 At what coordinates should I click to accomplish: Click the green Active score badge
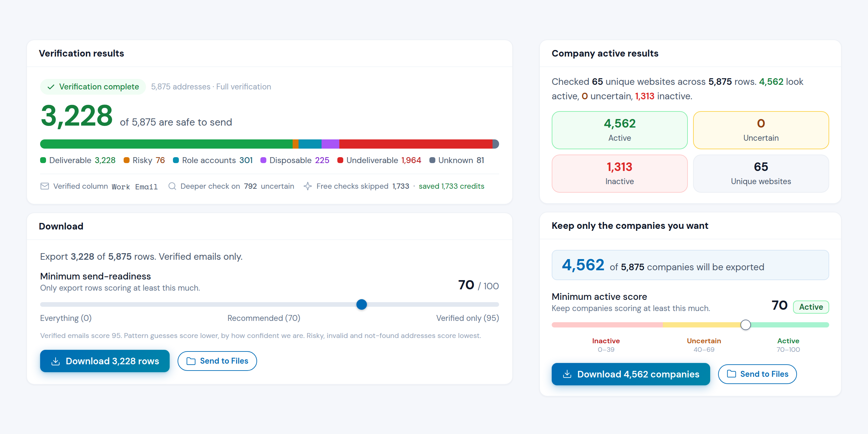(811, 307)
